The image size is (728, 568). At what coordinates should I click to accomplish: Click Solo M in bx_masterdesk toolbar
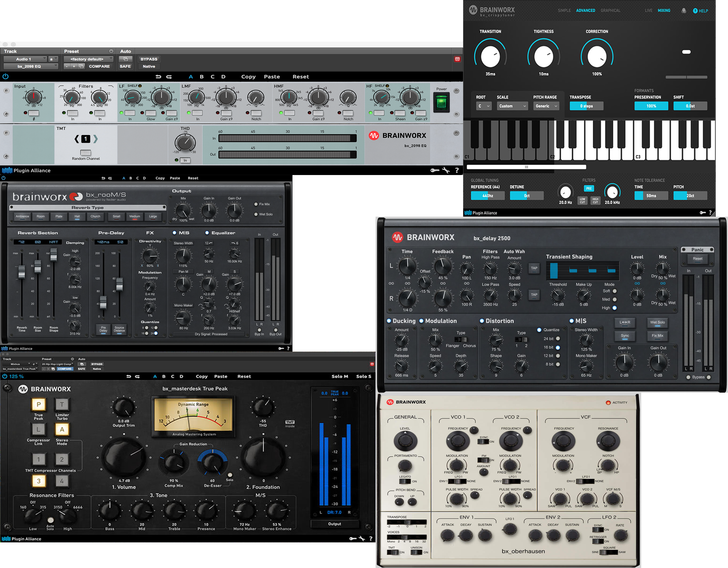340,376
